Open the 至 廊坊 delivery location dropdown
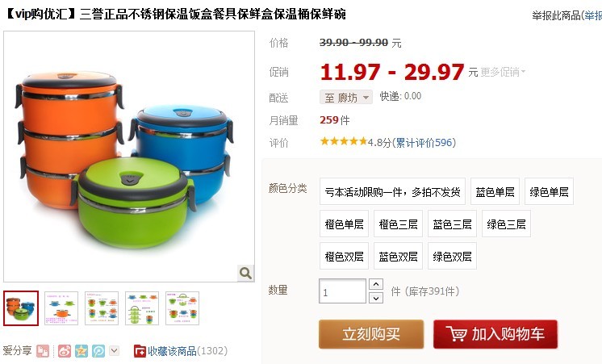Viewport: 602px width, 364px height. (x=346, y=98)
